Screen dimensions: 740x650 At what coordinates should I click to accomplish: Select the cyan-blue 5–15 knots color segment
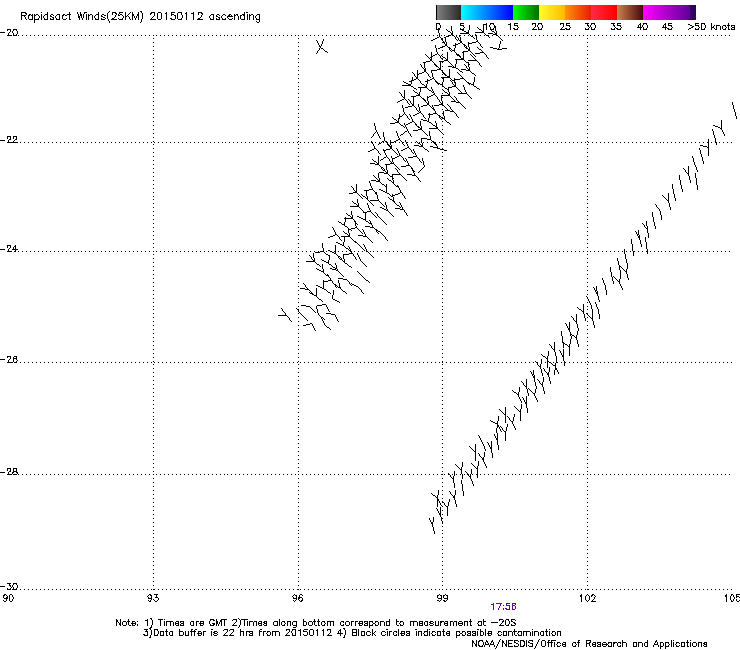(487, 12)
